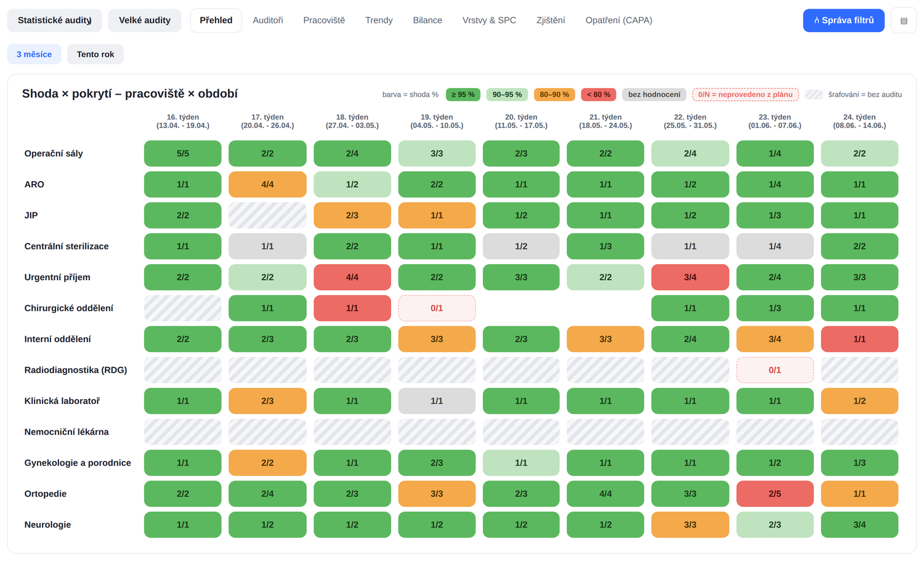Screen dimensions: 924x561
Task: Open the orange 2/3 cell in JIP row
Action: (x=352, y=216)
